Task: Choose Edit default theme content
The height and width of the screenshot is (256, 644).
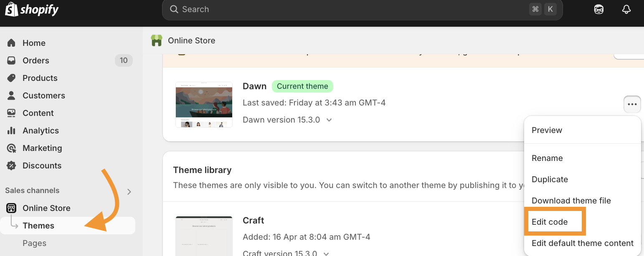Action: (x=582, y=243)
